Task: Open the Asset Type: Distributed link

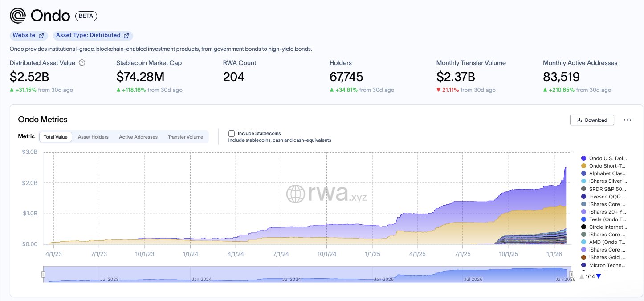Action: [92, 35]
